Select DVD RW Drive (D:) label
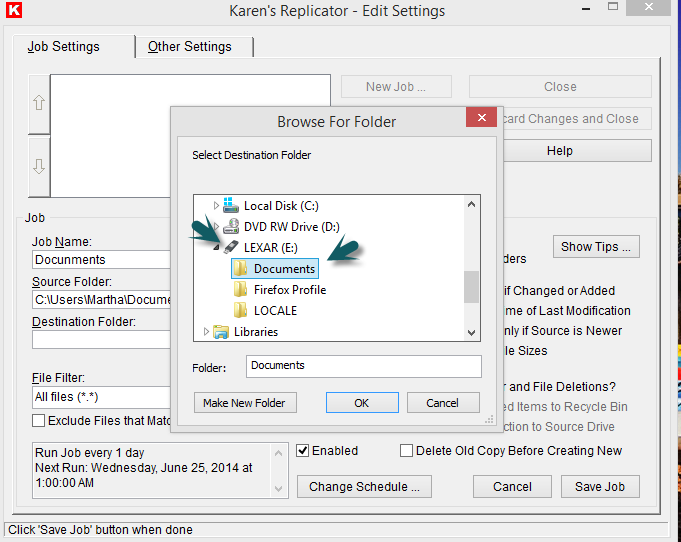 (291, 227)
